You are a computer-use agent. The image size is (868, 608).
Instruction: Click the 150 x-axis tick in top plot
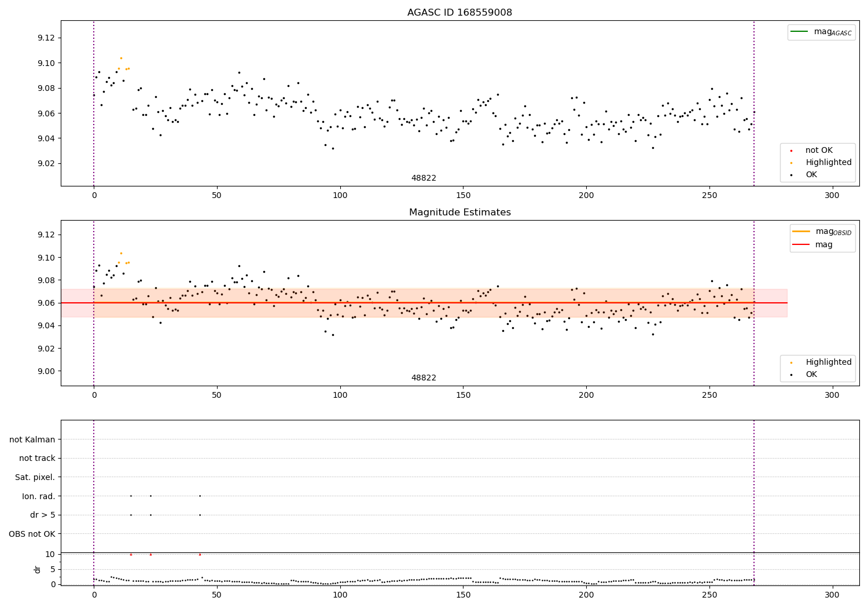463,196
